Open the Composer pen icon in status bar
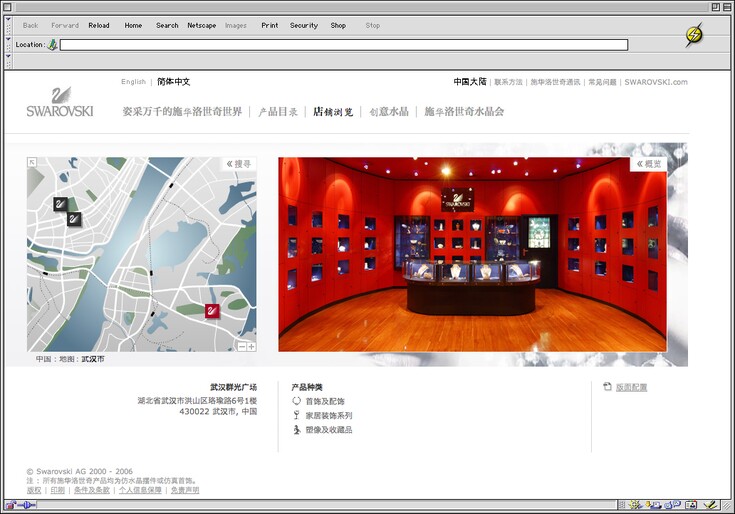The height and width of the screenshot is (514, 735). coord(711,505)
